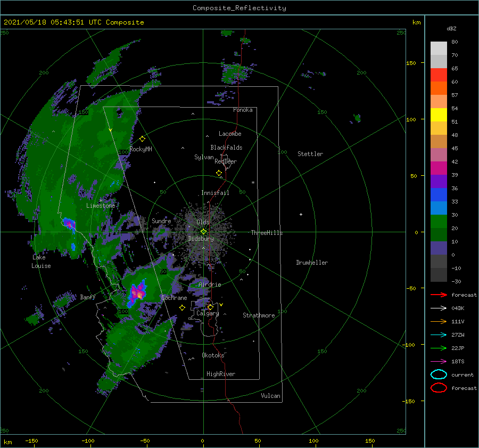Click the Sylvan label

point(204,157)
